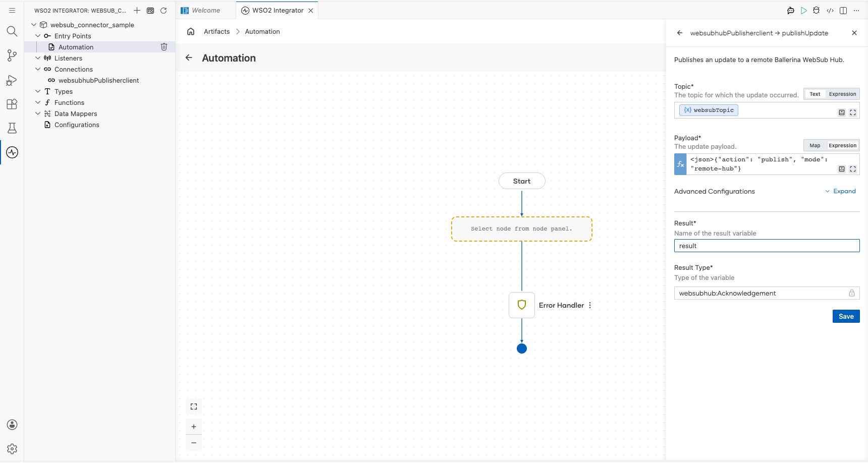Fit diagram to screen
Screen dimensions: 868x463
(x=194, y=407)
